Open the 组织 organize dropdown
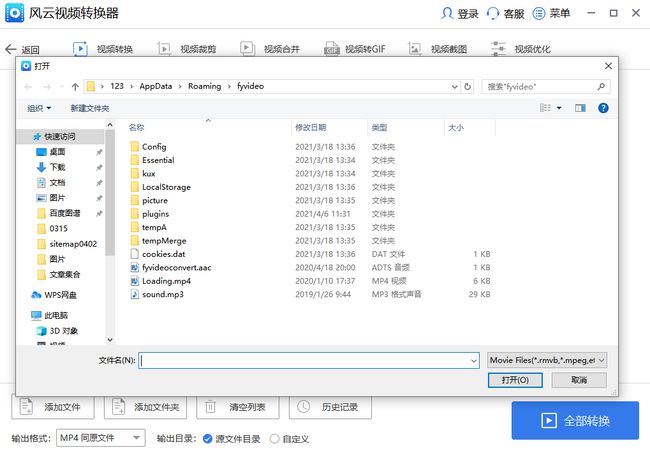Viewport: 650px width, 455px height. pyautogui.click(x=39, y=108)
